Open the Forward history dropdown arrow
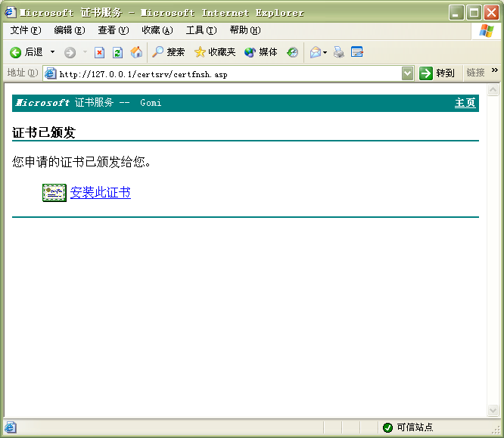The height and width of the screenshot is (438, 504). [85, 51]
